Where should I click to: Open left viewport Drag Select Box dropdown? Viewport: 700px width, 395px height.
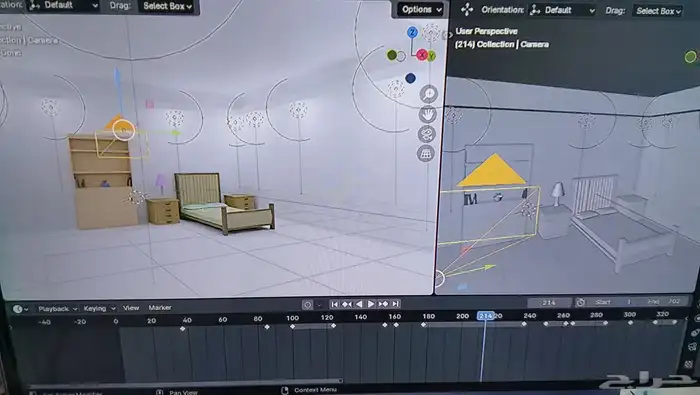(x=167, y=6)
